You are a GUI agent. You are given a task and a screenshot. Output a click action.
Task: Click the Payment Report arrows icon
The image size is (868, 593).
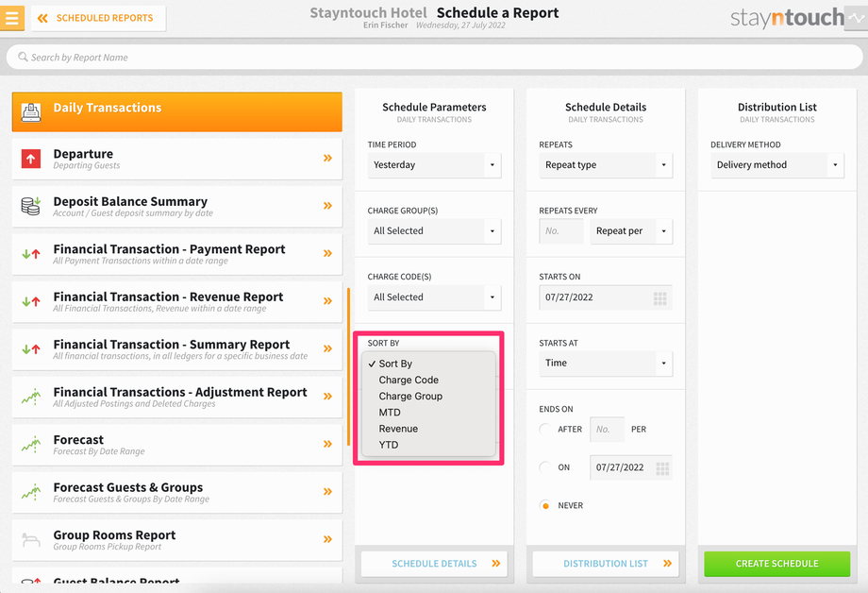[31, 254]
